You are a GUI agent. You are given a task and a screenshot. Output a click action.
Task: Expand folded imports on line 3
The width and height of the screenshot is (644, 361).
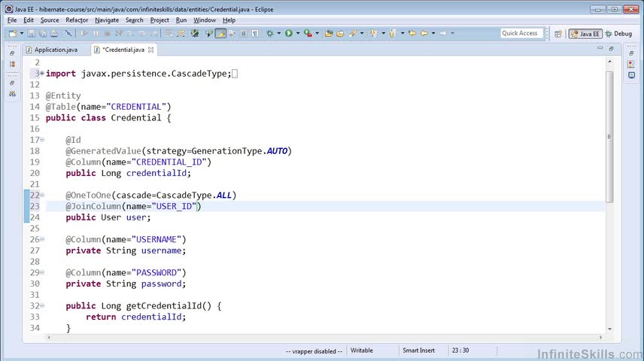coord(42,73)
